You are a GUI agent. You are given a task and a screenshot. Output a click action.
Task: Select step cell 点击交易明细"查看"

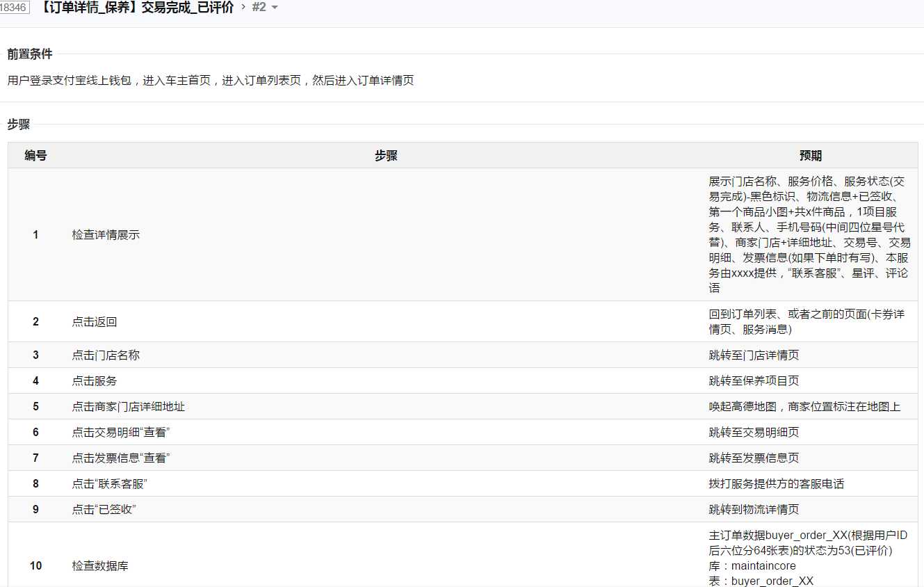click(x=121, y=433)
